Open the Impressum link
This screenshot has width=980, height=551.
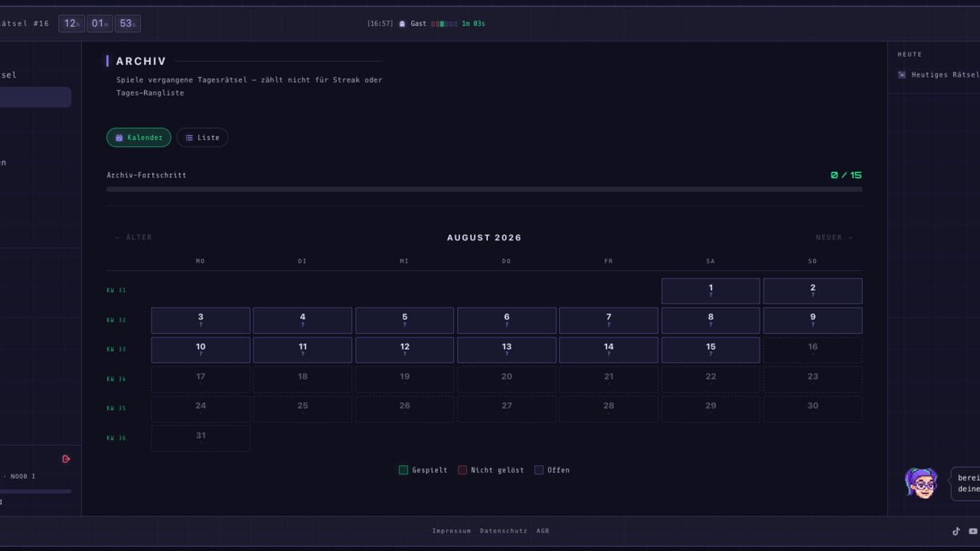pos(452,531)
